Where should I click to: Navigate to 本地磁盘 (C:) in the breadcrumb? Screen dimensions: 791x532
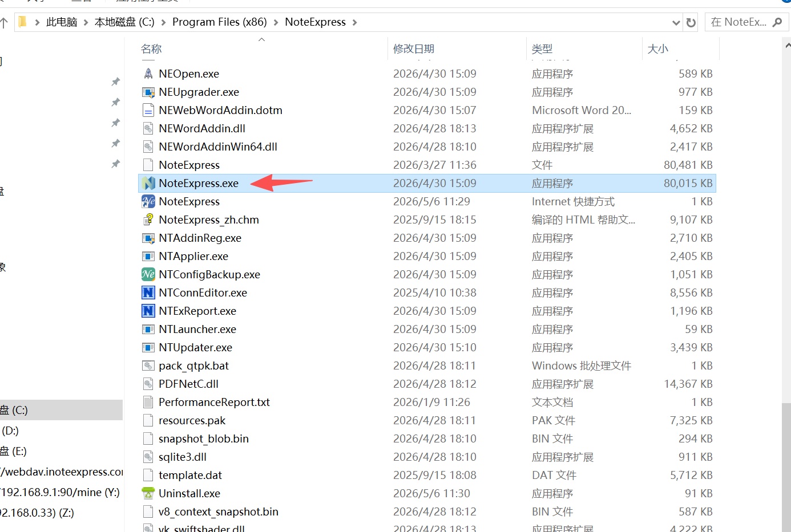point(124,22)
